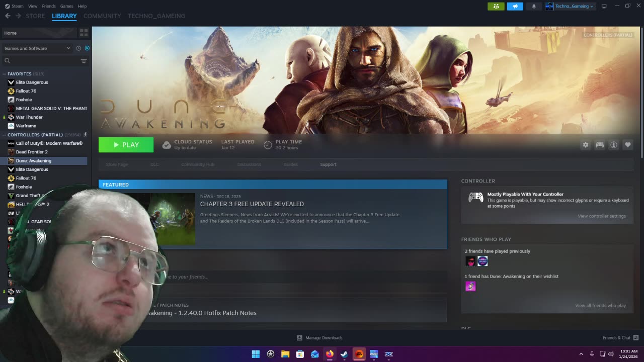Click the CONTROLLERS (PARTIAL) badge on banner
The height and width of the screenshot is (362, 644).
pos(608,35)
